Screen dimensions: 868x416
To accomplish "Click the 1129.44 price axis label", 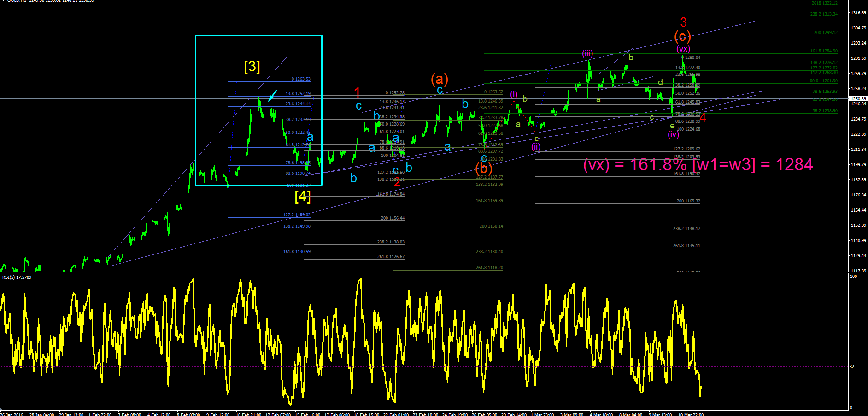I will point(858,256).
